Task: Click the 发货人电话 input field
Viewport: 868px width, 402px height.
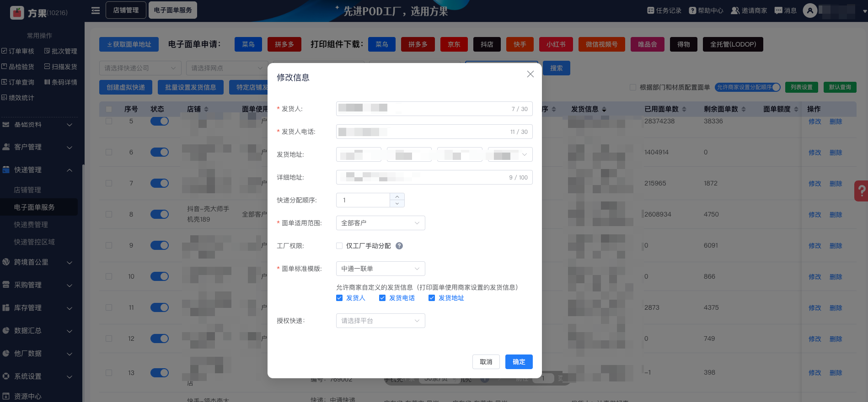Action: click(434, 132)
